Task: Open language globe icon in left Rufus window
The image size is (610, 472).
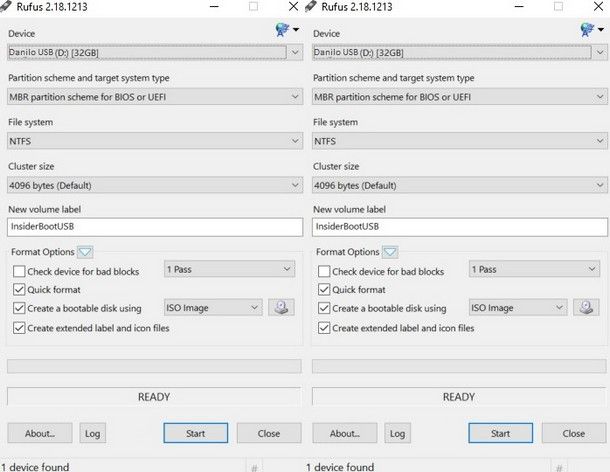Action: pyautogui.click(x=282, y=30)
